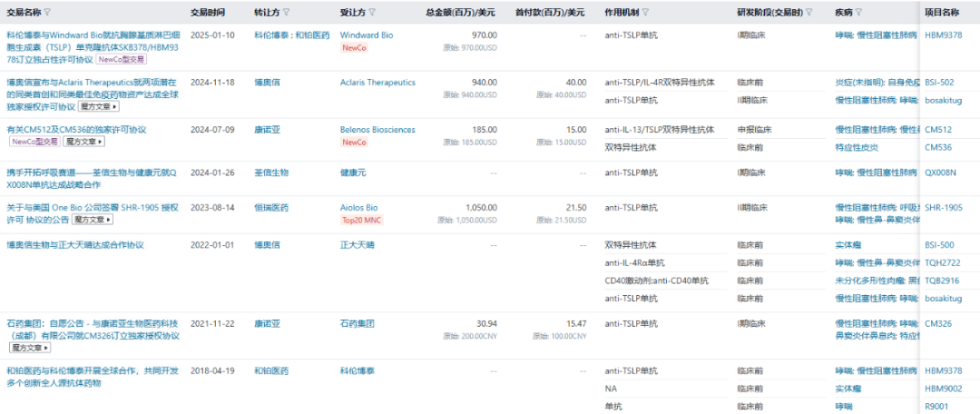
Task: Select date cell 2025-01-10
Action: point(212,35)
